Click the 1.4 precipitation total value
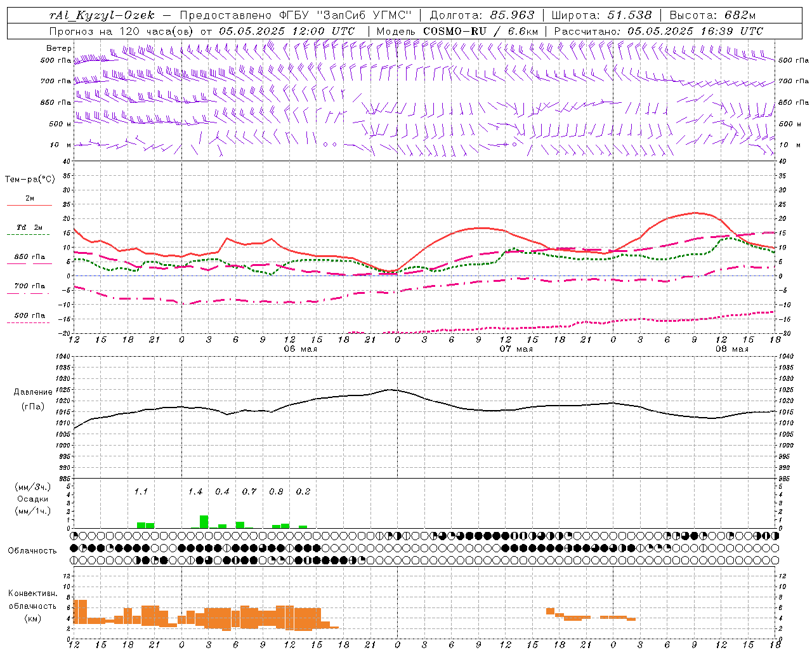 click(195, 491)
